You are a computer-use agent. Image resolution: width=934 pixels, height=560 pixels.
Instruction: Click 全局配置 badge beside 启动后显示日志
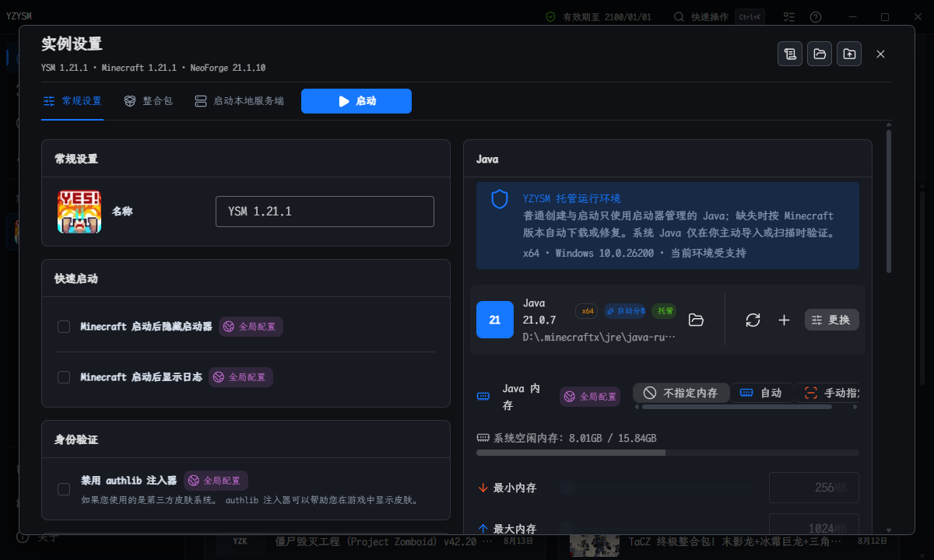241,377
